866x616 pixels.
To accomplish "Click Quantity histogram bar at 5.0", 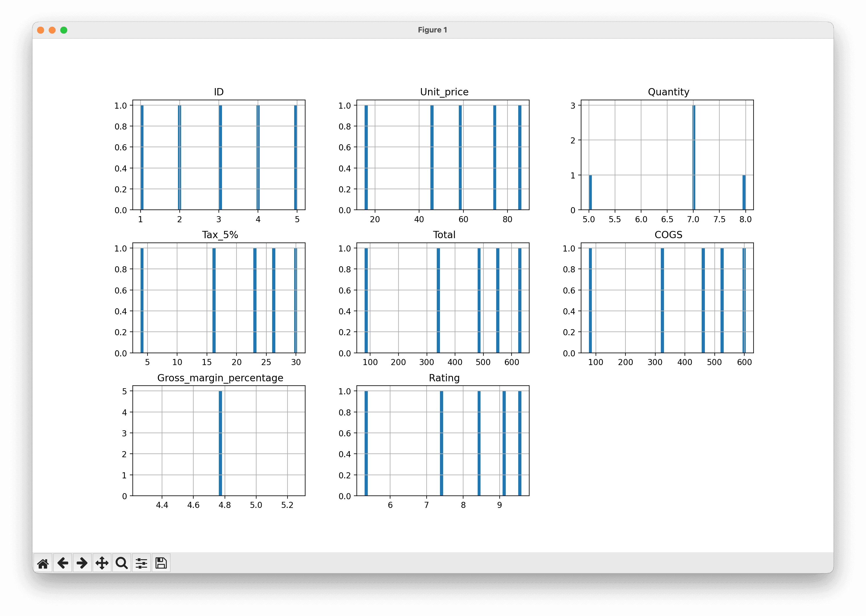I will click(590, 192).
